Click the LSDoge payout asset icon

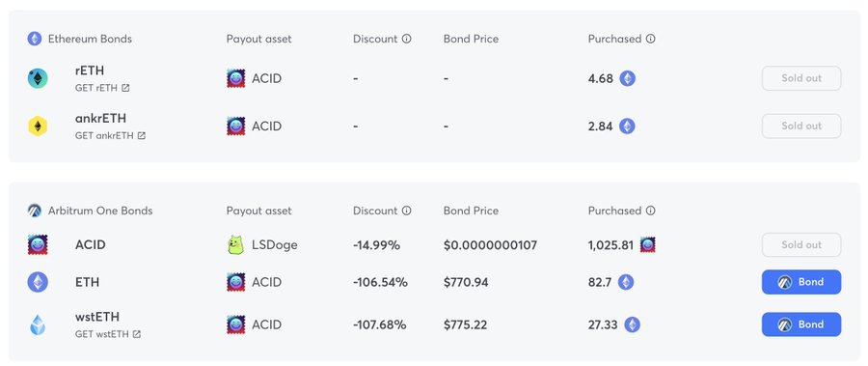coord(236,244)
